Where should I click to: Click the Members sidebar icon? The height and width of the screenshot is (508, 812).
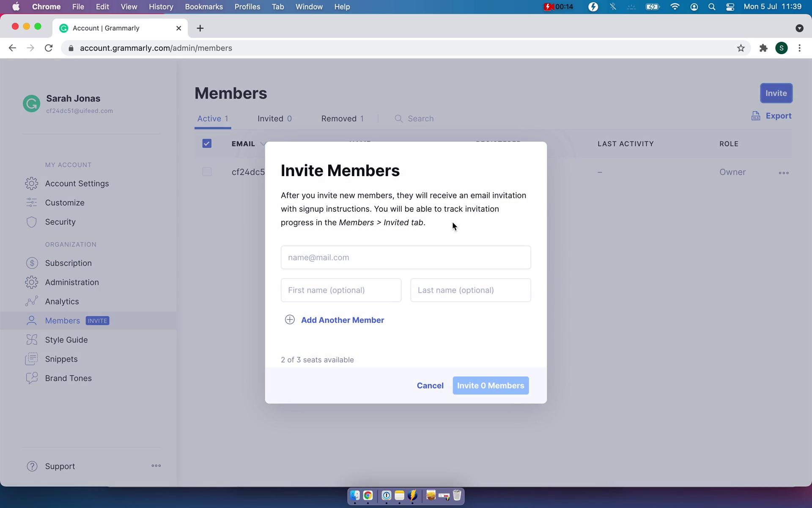(x=32, y=320)
